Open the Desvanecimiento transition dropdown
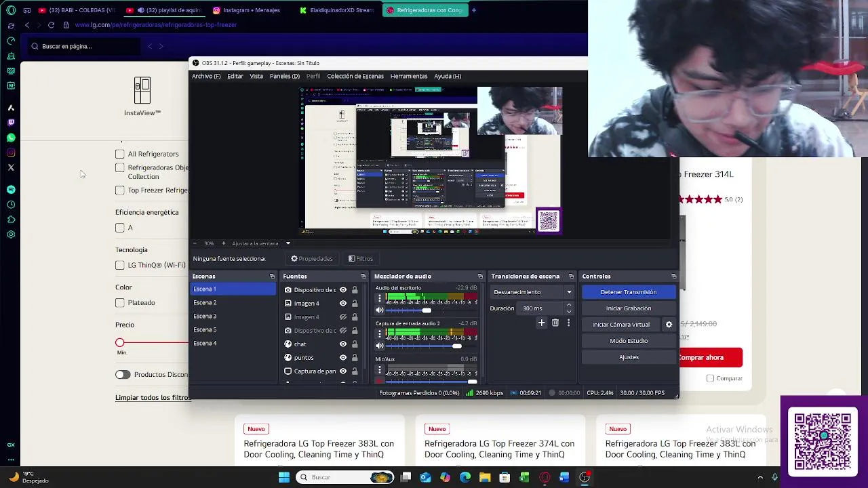Screen dimensions: 868x488 532,292
